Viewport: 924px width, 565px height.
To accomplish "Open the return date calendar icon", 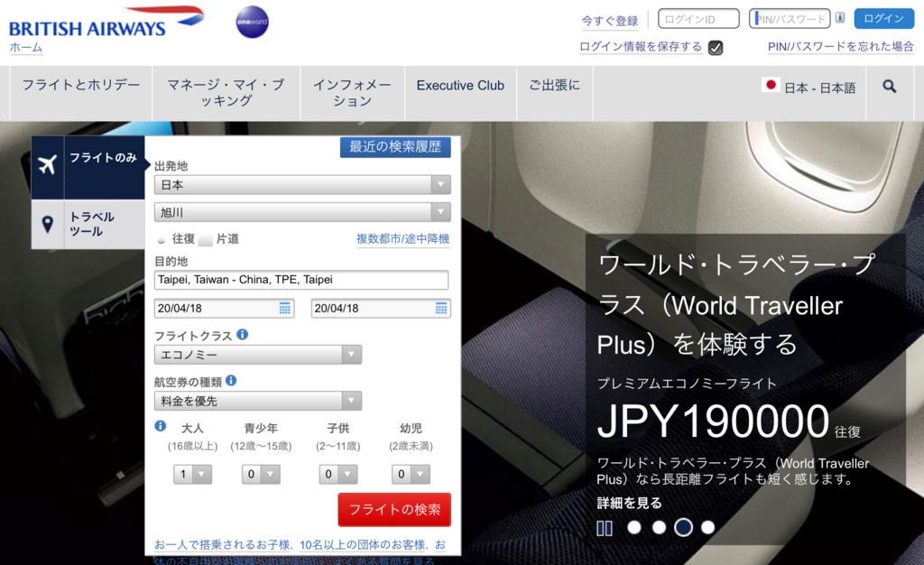I will pos(440,308).
